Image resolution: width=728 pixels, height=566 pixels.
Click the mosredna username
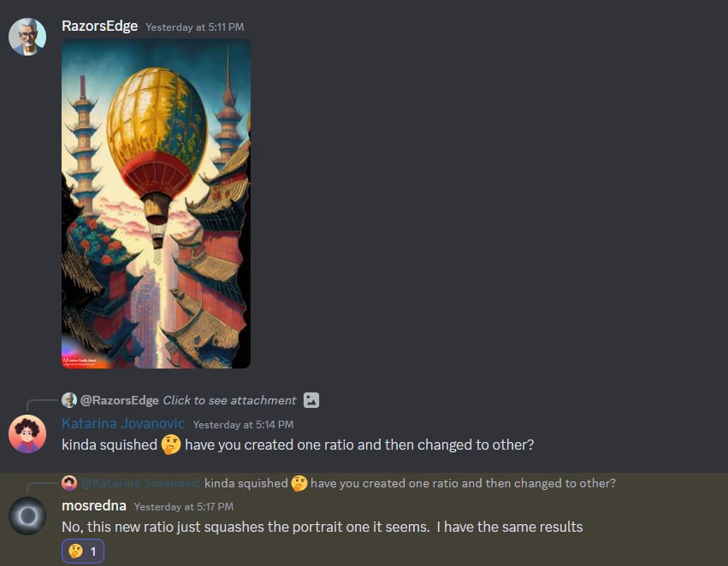94,505
